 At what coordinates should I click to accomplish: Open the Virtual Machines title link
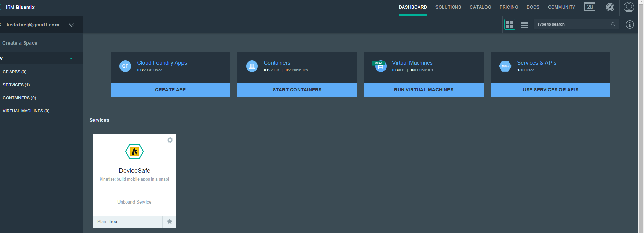412,63
